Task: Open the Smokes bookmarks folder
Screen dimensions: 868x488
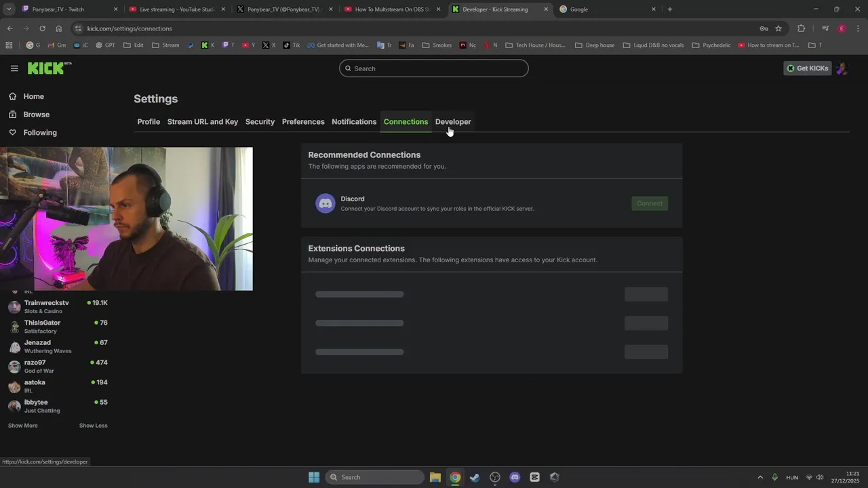Action: [437, 45]
